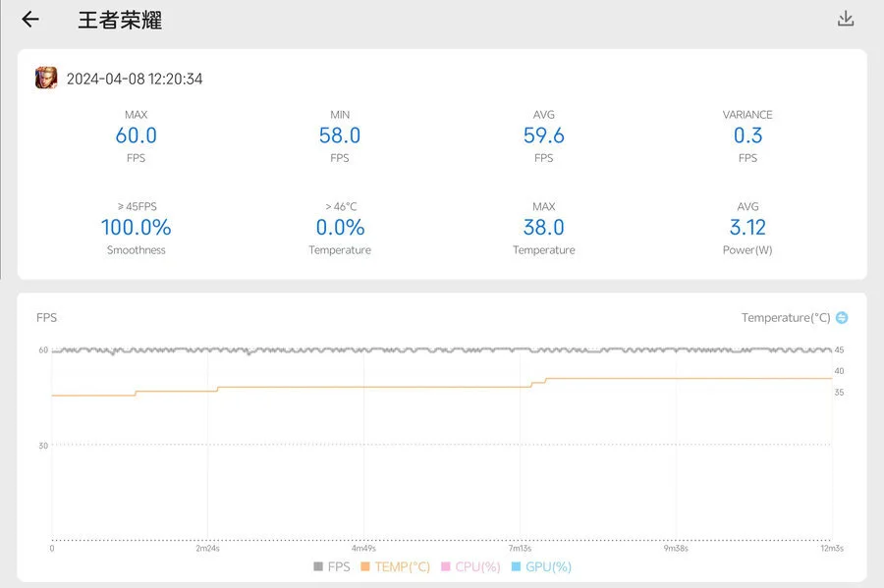Click the VARIANCE 0.3 FPS value
This screenshot has width=884, height=588.
(747, 135)
